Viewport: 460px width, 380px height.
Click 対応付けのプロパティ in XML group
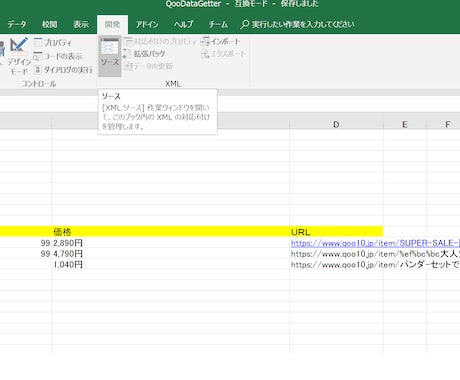pos(160,42)
